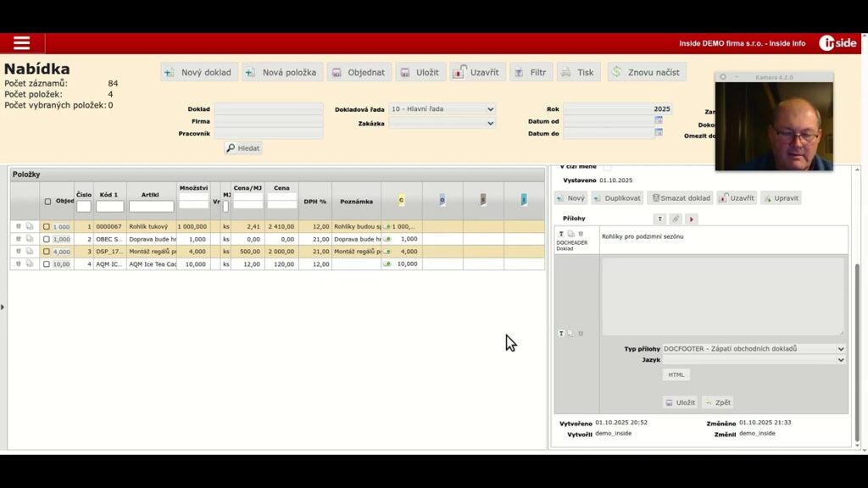Check the select-all checkbox in table header
Image resolution: width=868 pixels, height=488 pixels.
pos(47,202)
